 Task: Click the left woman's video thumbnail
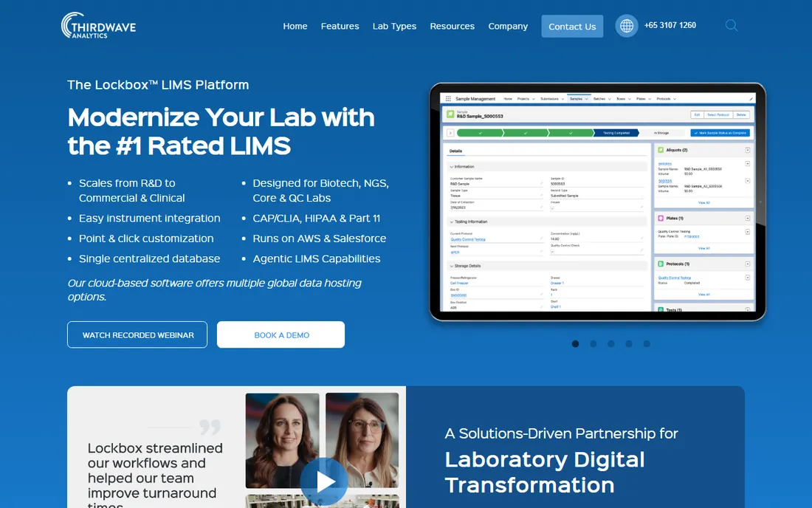point(282,440)
